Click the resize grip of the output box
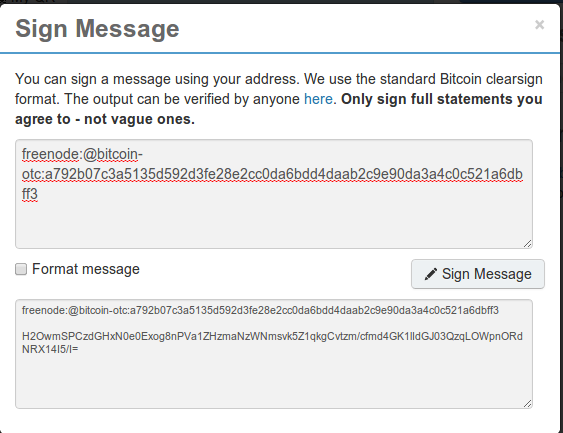This screenshot has height=433, width=563. (x=527, y=404)
